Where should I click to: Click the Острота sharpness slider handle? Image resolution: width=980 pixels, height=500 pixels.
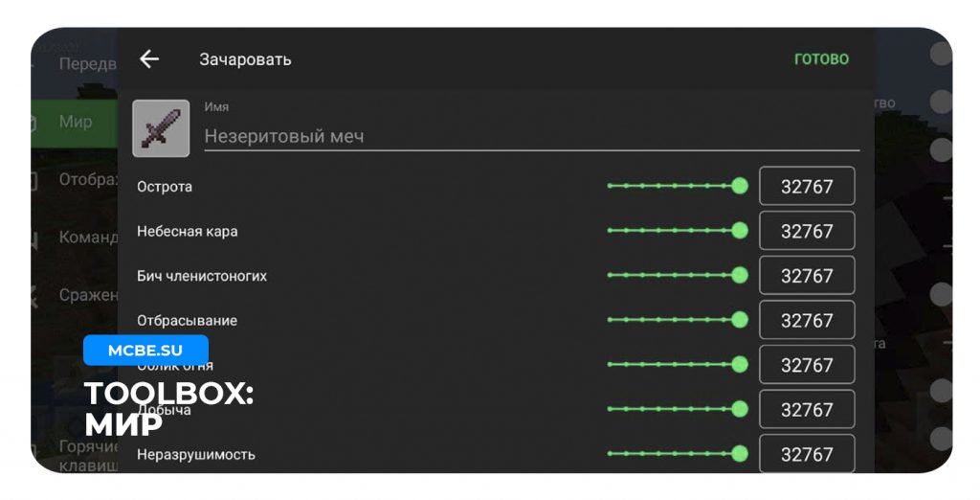740,186
